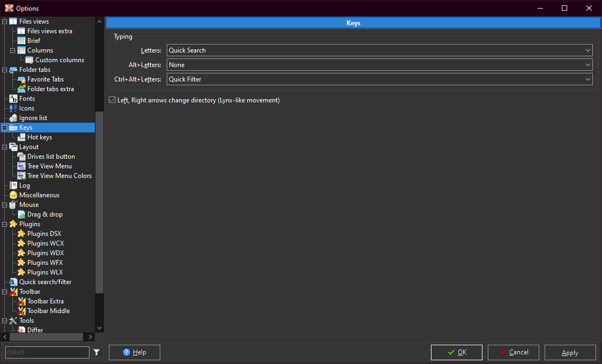602x364 pixels.
Task: Click the Miscellaneous smiley icon
Action: click(x=13, y=195)
